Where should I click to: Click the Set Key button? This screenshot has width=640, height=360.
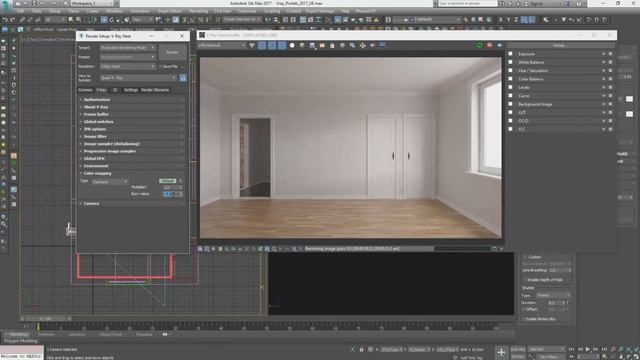(x=518, y=357)
